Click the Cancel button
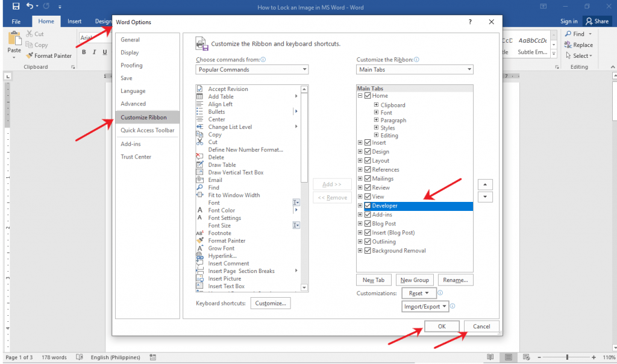This screenshot has height=364, width=617. point(481,327)
